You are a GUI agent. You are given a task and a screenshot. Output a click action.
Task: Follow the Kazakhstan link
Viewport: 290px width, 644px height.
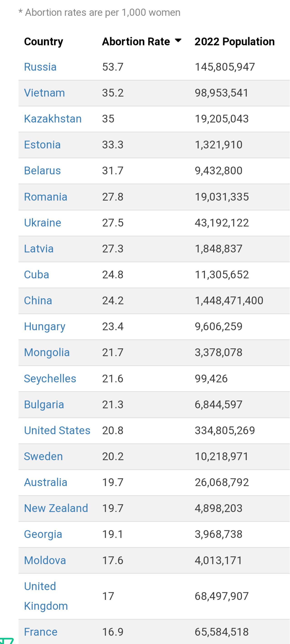53,119
